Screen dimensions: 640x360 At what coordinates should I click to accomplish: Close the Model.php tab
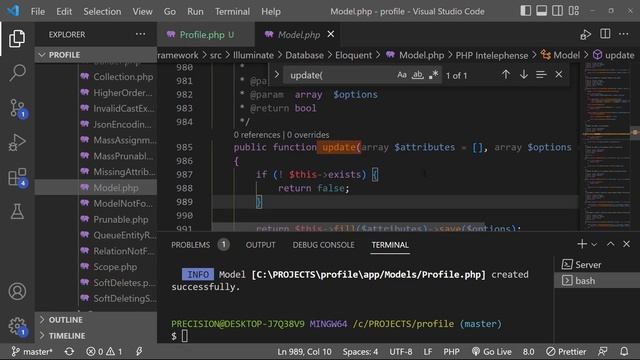(x=331, y=35)
